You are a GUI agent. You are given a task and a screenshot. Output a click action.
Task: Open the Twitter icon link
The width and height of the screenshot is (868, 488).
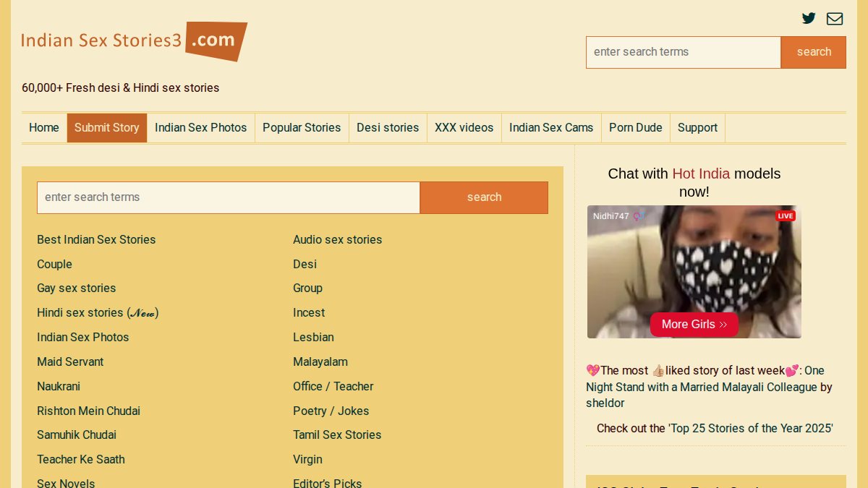tap(809, 19)
